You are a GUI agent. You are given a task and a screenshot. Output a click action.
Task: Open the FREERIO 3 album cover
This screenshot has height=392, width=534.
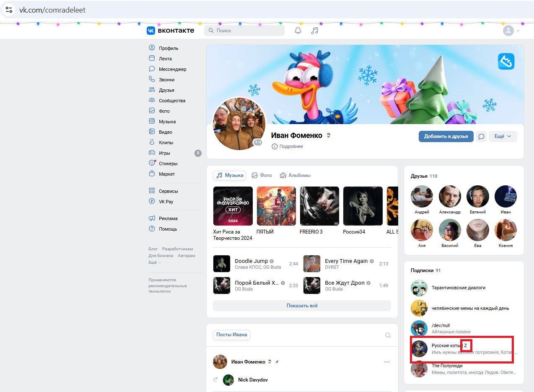pos(319,206)
